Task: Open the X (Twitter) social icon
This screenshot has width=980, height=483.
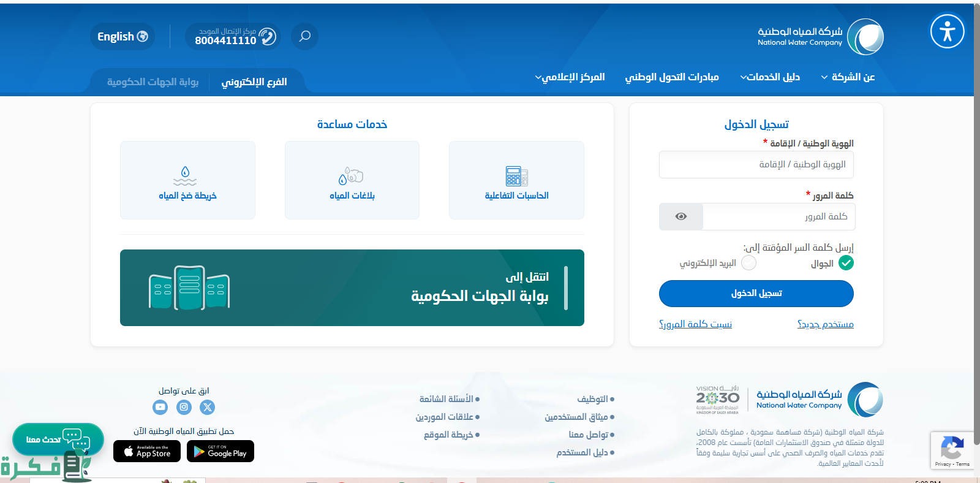Action: [208, 407]
